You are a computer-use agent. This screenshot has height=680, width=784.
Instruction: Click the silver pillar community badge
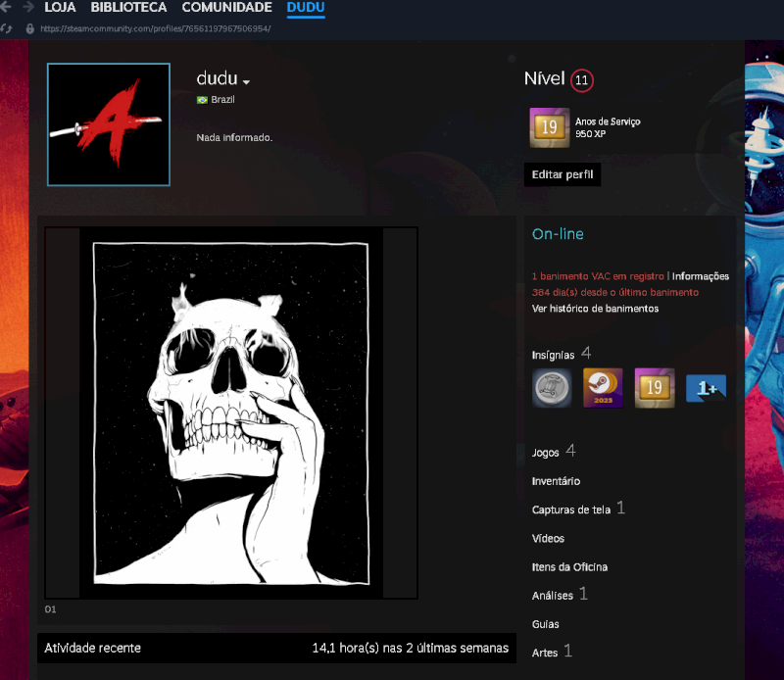[x=552, y=388]
